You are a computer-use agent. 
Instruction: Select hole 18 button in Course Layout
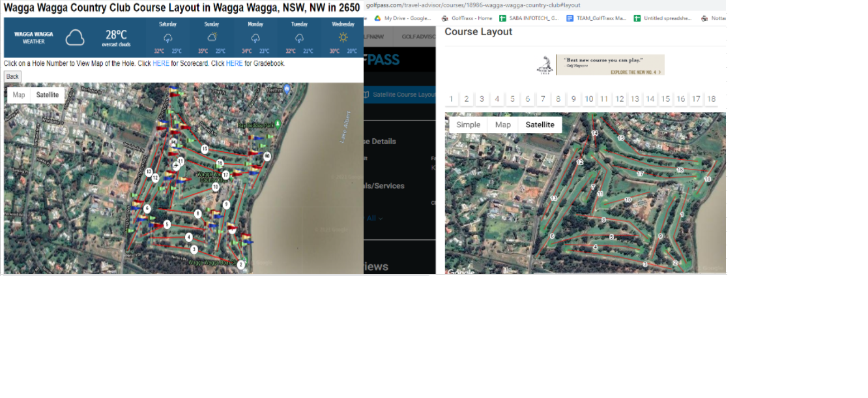(x=712, y=99)
